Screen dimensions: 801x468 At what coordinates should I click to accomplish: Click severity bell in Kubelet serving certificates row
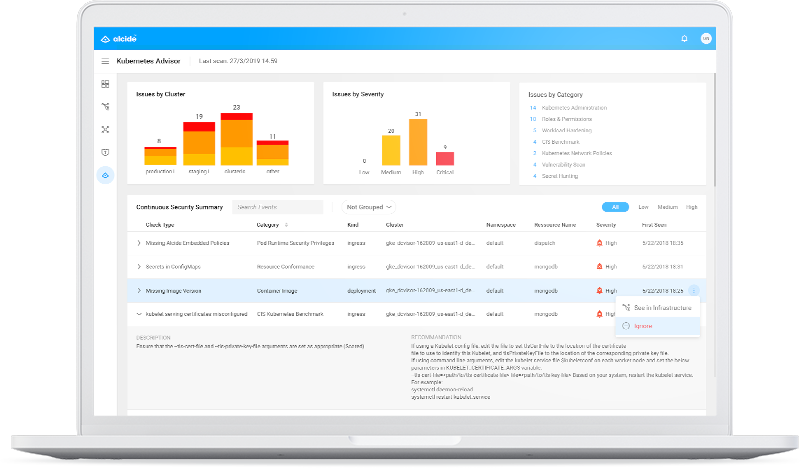599,314
